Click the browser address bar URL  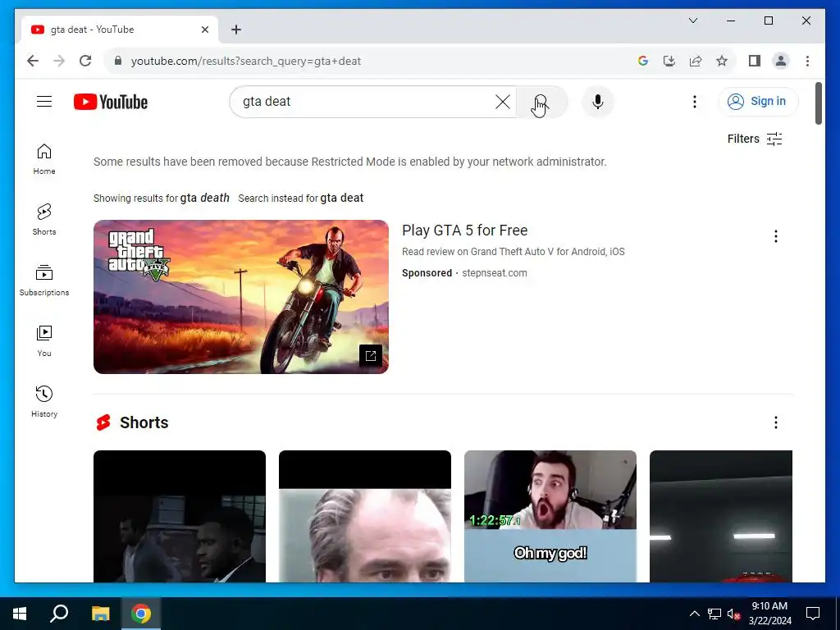[246, 61]
